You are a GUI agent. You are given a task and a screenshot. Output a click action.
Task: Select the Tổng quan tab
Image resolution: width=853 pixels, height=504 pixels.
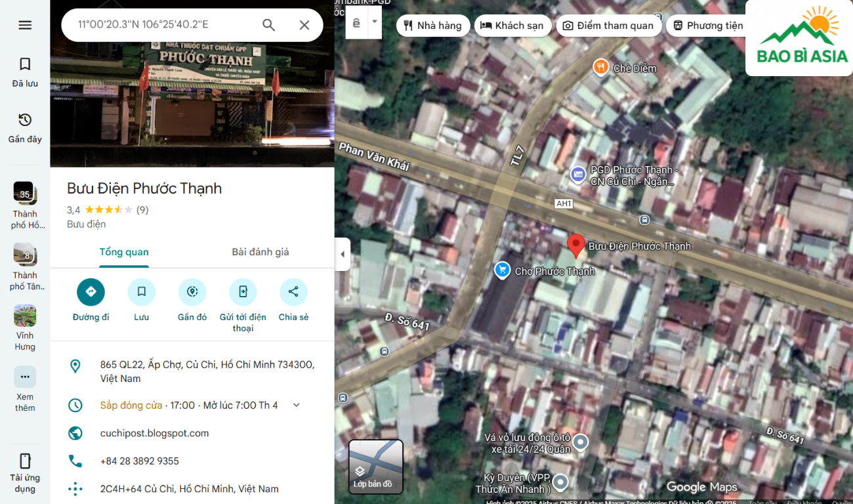click(124, 252)
